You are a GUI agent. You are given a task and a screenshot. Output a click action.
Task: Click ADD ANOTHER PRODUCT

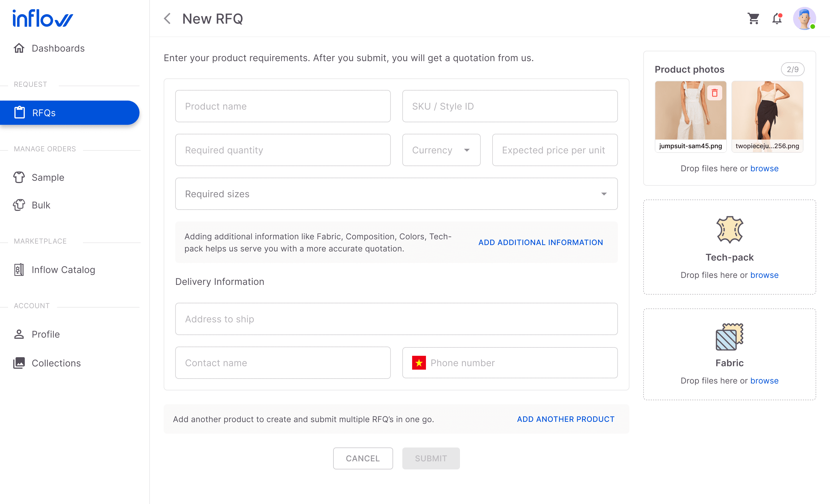click(565, 419)
